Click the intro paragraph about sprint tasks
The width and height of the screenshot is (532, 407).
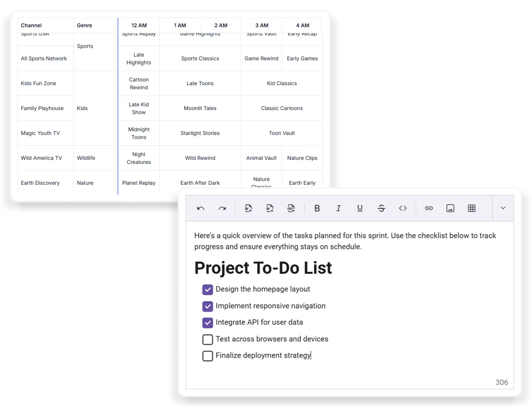345,241
